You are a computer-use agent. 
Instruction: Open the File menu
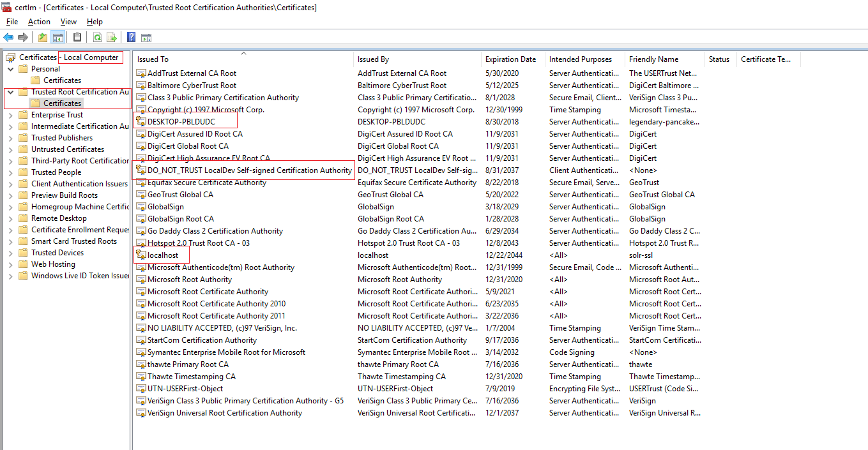[x=12, y=22]
